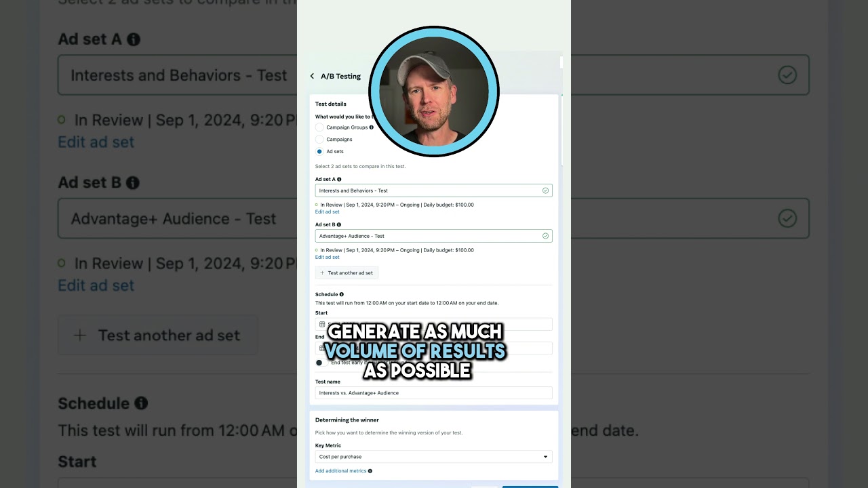Select the Campaigns radio button

pos(319,140)
